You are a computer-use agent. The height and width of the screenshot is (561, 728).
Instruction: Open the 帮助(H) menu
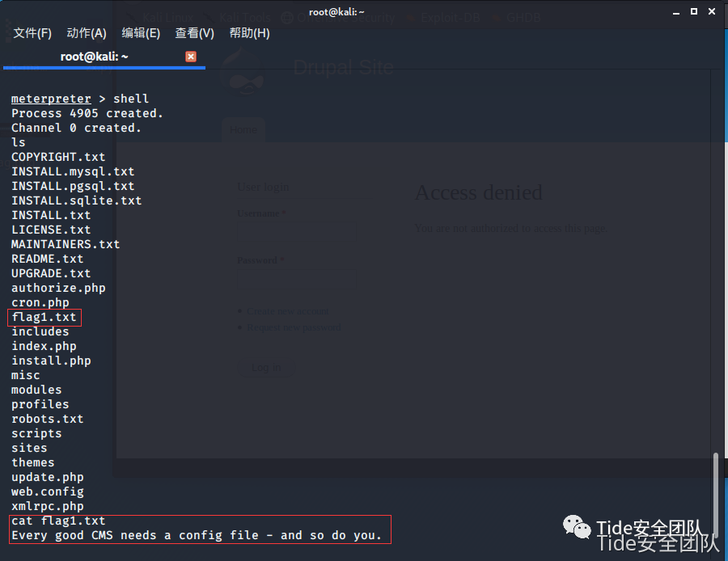[249, 33]
